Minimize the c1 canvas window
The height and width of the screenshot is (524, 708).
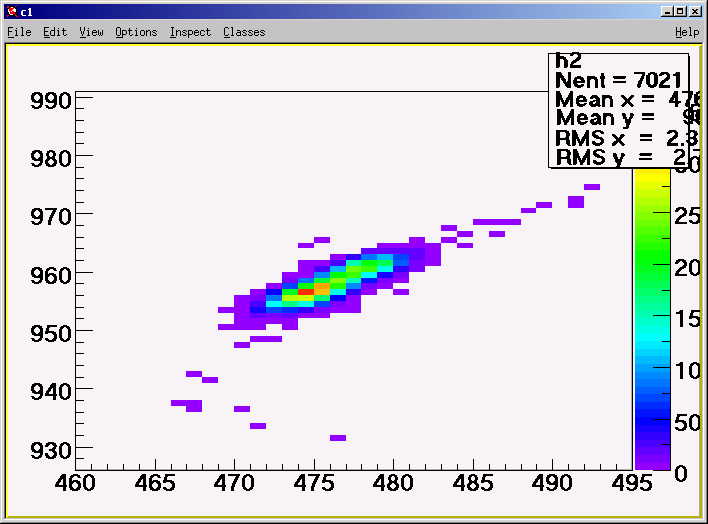tap(667, 12)
